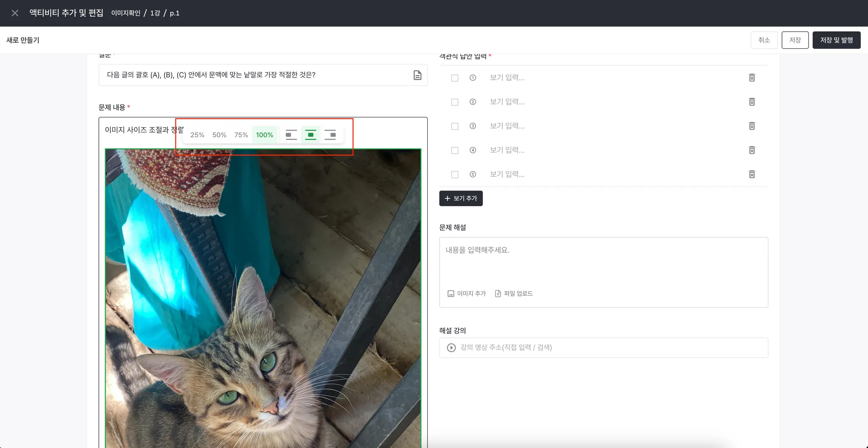This screenshot has width=868, height=448.
Task: Mark choice ② as the correct answer
Action: tap(455, 102)
